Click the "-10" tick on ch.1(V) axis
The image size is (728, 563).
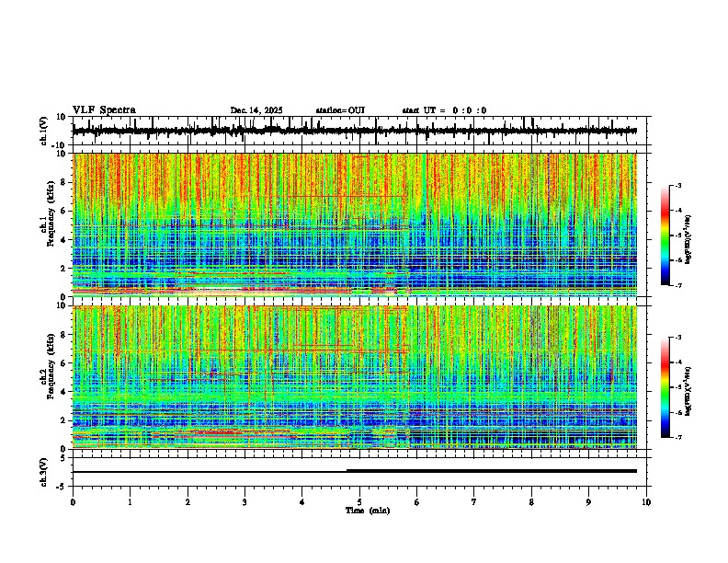tap(60, 145)
